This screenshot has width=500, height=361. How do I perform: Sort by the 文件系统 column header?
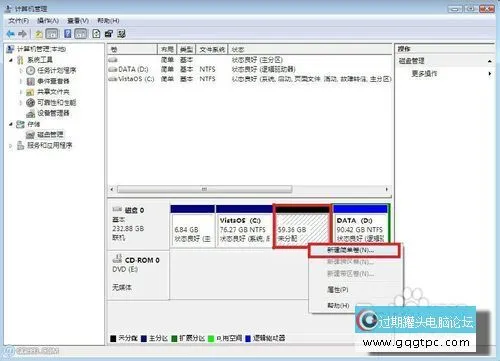[212, 49]
